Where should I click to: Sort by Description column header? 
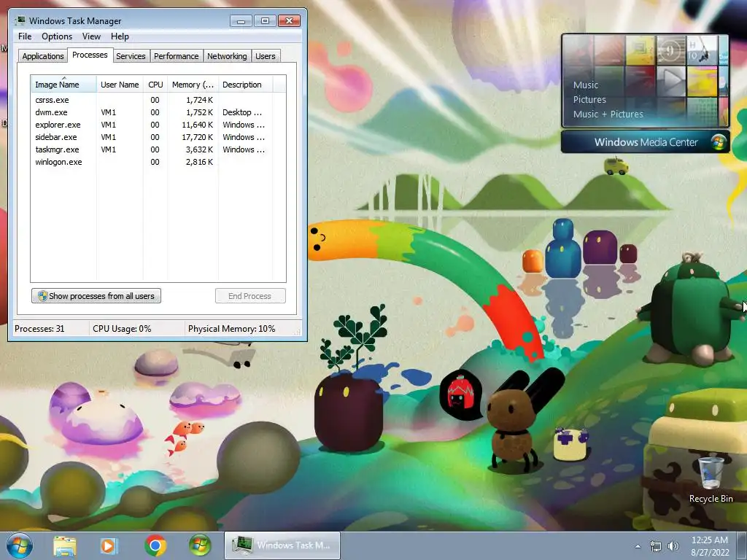pos(245,85)
